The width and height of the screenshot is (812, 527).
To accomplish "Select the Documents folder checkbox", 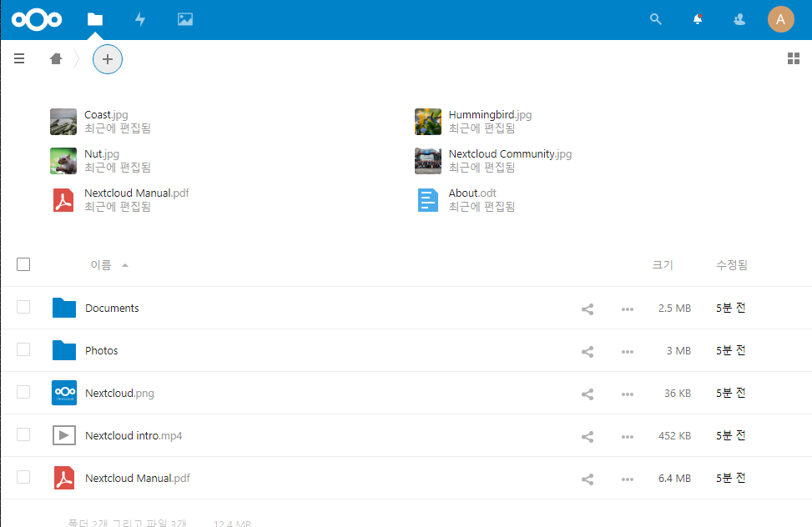I will 23,307.
